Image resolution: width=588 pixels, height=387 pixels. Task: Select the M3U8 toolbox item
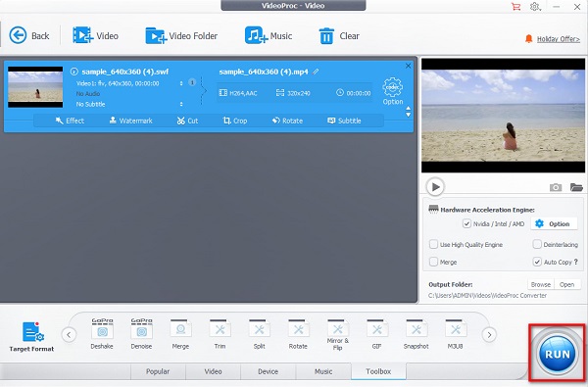(456, 334)
